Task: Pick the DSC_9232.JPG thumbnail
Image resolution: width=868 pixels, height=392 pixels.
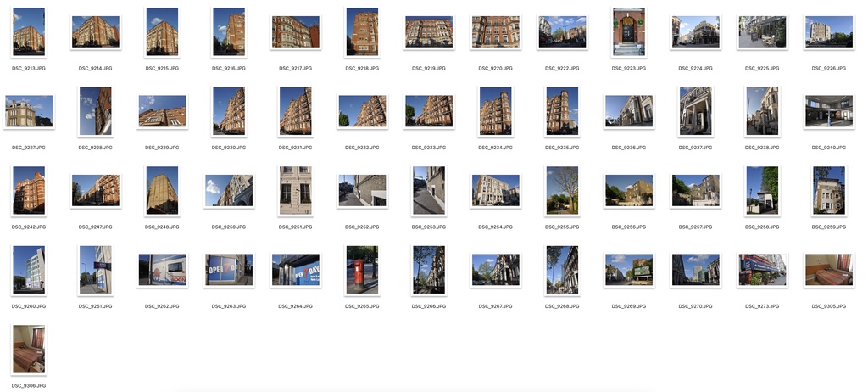Action: tap(362, 111)
